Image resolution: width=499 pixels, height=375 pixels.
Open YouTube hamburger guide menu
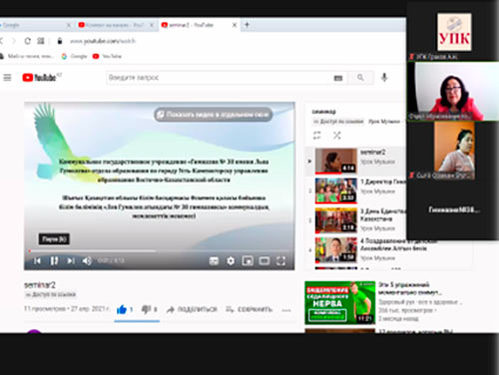7,78
